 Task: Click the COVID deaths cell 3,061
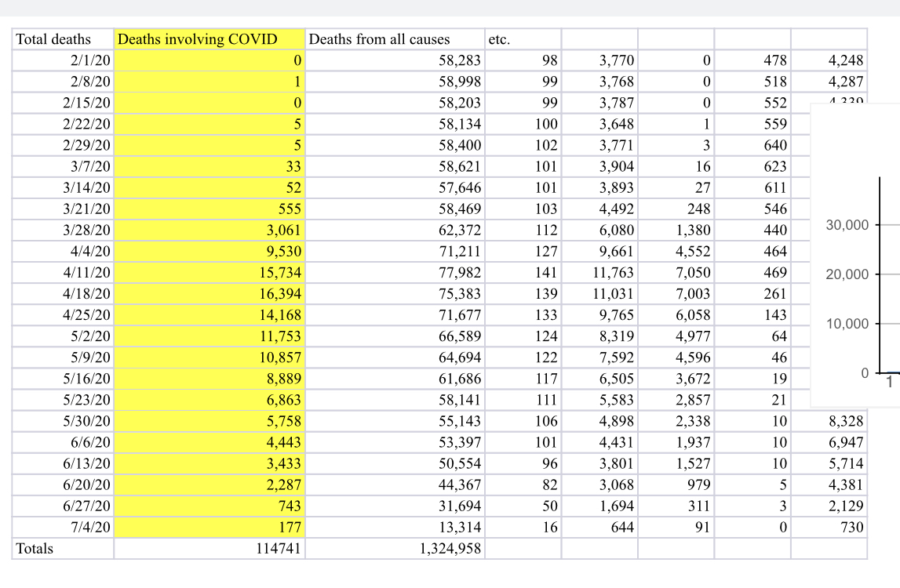(210, 230)
